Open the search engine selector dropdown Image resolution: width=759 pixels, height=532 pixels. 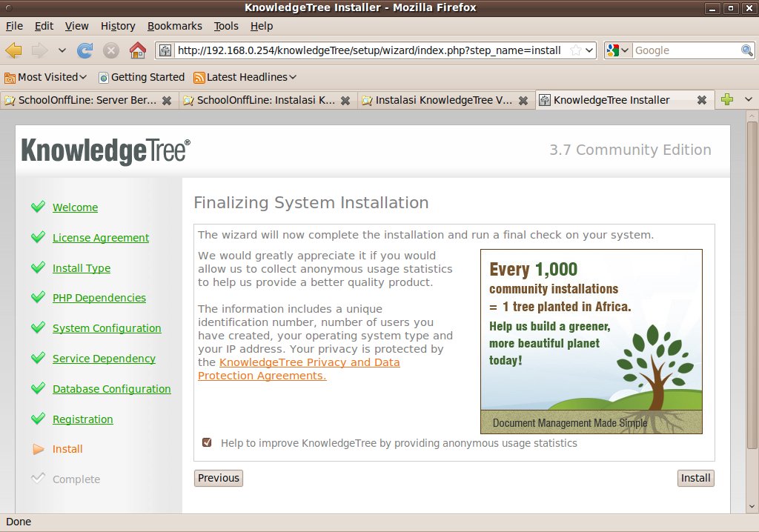coord(617,50)
